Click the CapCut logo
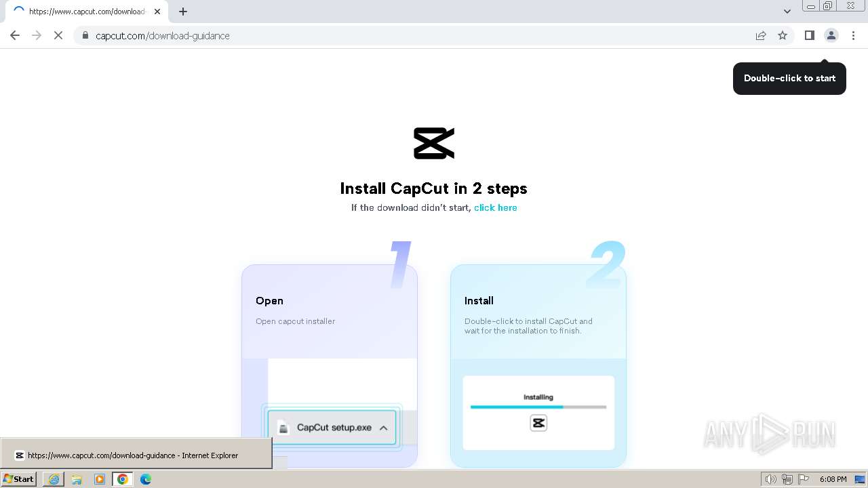This screenshot has width=868, height=488. tap(434, 143)
